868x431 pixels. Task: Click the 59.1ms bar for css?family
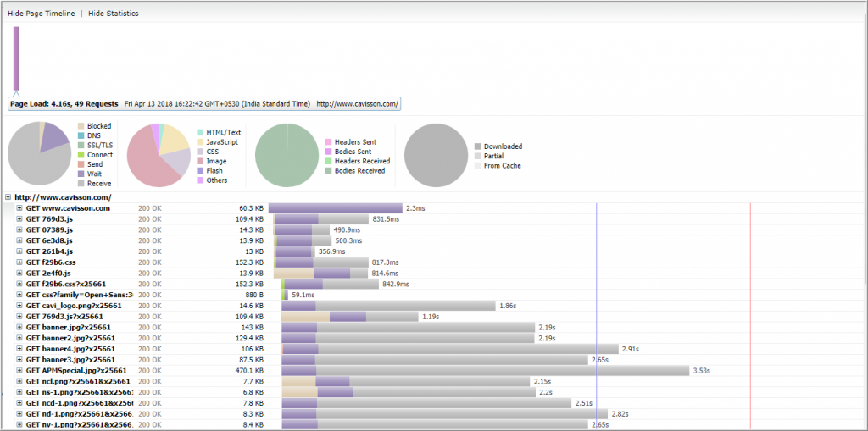285,295
